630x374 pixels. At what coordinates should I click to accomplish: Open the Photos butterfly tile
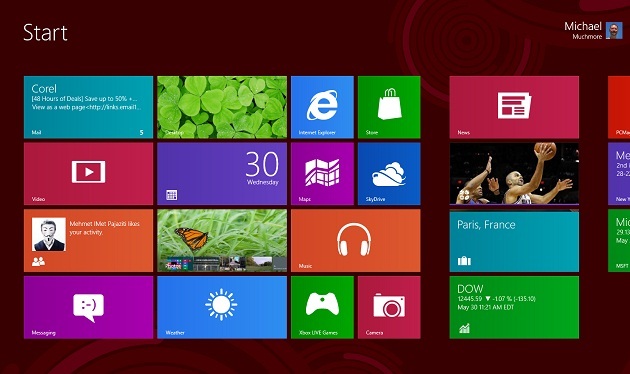point(222,241)
